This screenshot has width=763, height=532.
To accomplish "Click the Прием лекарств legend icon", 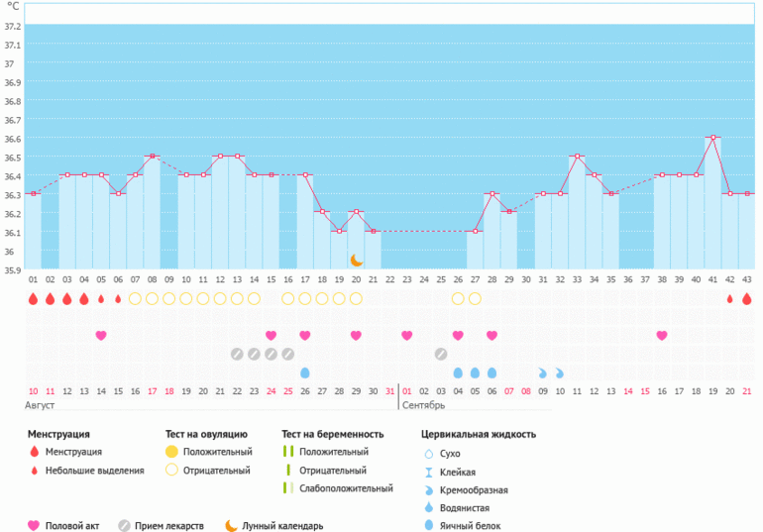I will tap(125, 525).
